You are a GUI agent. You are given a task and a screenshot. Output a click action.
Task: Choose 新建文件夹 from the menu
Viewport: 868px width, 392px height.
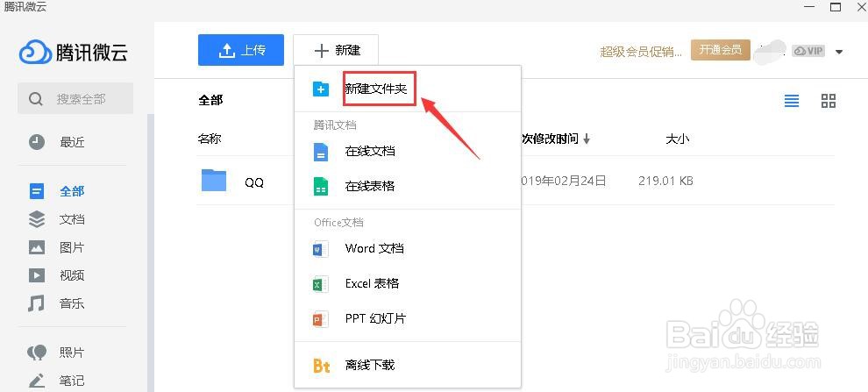click(x=376, y=89)
